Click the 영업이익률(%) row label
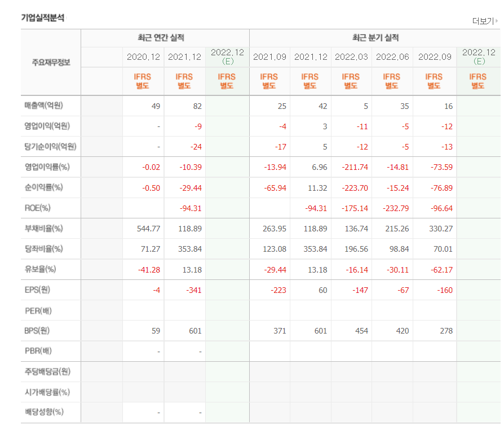The width and height of the screenshot is (504, 425). tap(47, 167)
